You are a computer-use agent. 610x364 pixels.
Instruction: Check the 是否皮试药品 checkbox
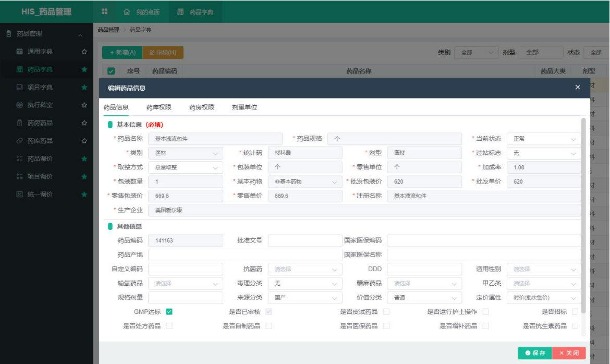pyautogui.click(x=386, y=311)
